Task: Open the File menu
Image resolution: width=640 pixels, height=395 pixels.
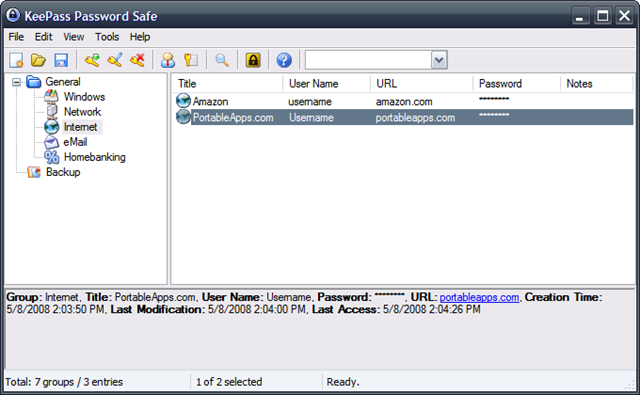Action: pos(16,37)
